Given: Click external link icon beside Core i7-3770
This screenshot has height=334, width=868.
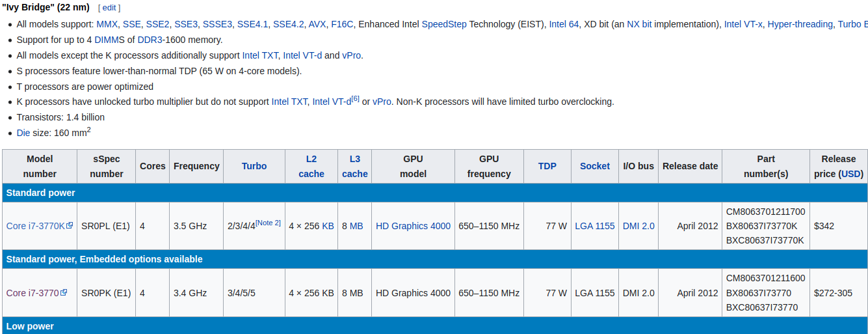Looking at the screenshot, I should coord(64,292).
